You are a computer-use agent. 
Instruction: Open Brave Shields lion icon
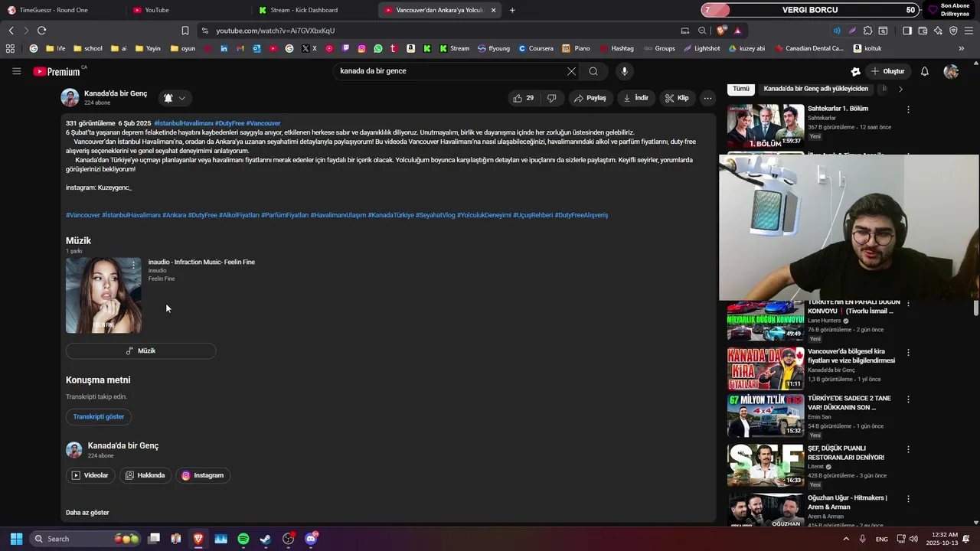(x=721, y=31)
